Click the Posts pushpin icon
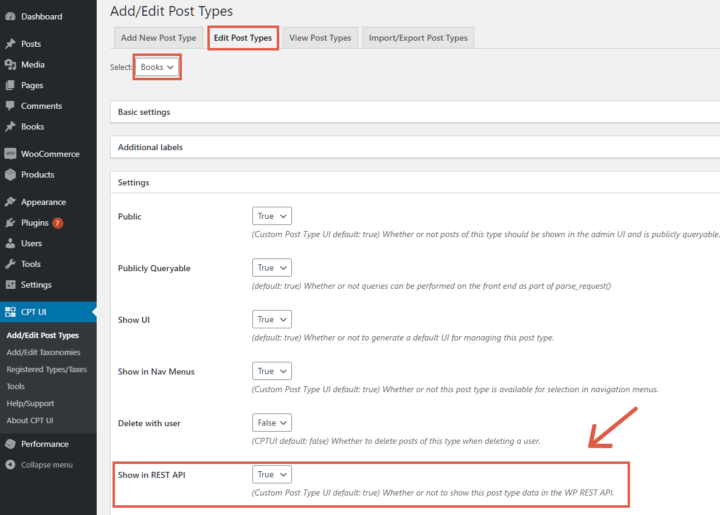This screenshot has height=515, width=720. click(x=10, y=44)
